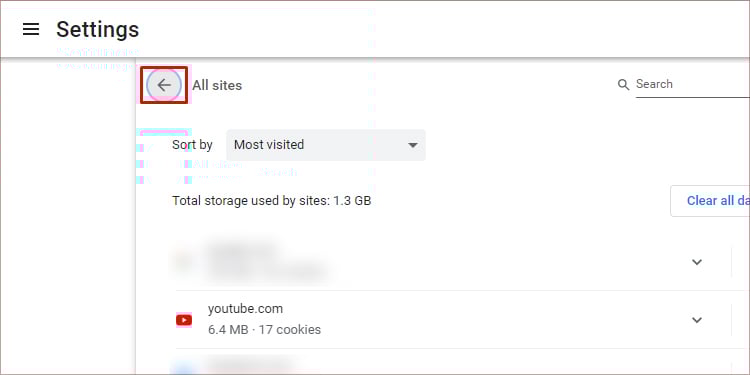The width and height of the screenshot is (750, 375).
Task: Click the blurred favicon of bottom site
Action: pyautogui.click(x=184, y=368)
